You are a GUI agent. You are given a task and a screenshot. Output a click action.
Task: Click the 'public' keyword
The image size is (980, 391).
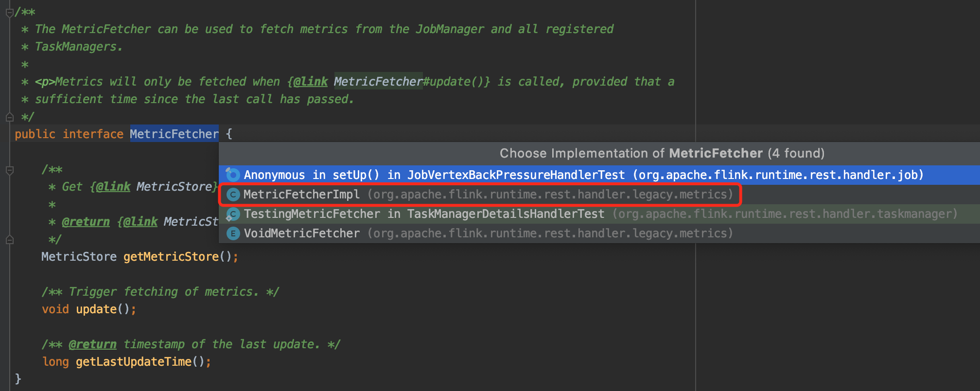click(35, 134)
